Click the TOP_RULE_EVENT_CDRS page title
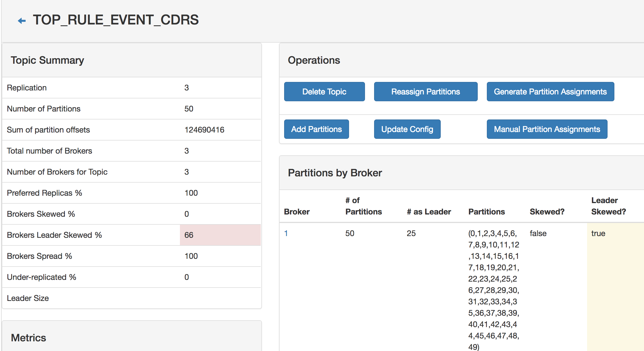 point(116,20)
